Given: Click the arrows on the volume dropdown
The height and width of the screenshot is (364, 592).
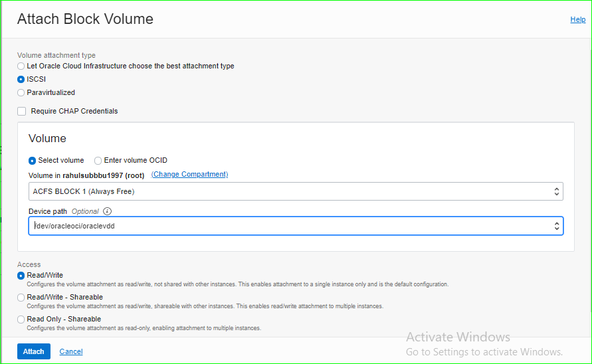Looking at the screenshot, I should [x=557, y=191].
